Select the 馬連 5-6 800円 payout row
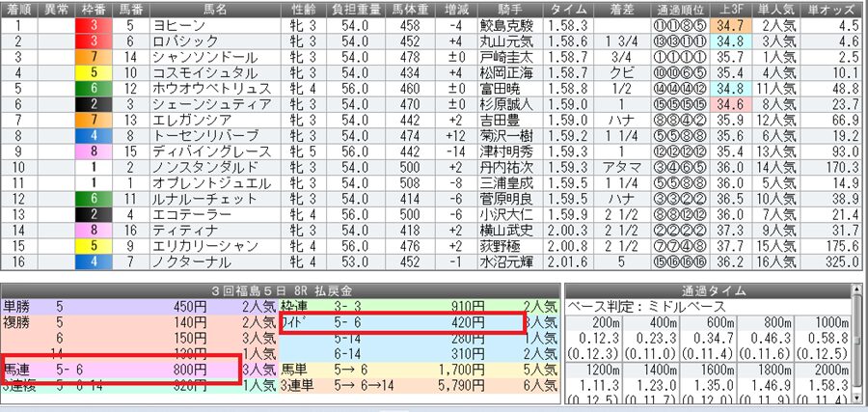This screenshot has height=412, width=868. click(x=120, y=368)
